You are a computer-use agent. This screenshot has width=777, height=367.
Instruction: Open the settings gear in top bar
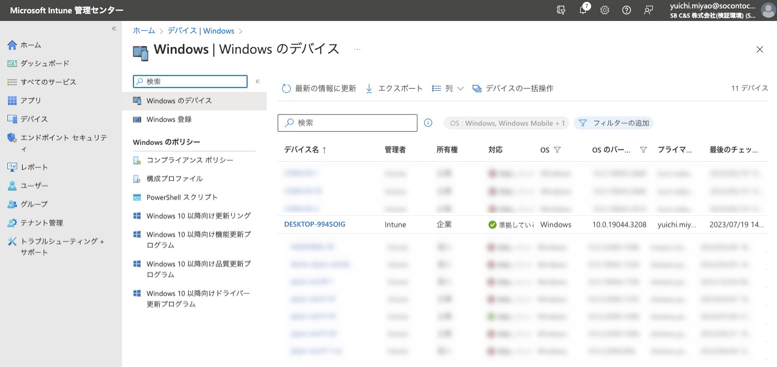coord(605,10)
